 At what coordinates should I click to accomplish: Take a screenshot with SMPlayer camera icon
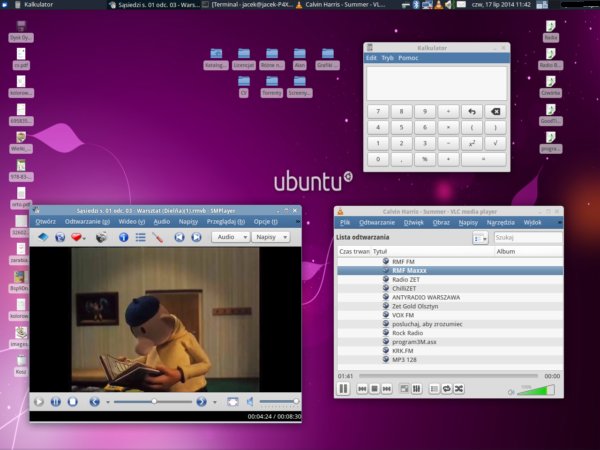101,237
